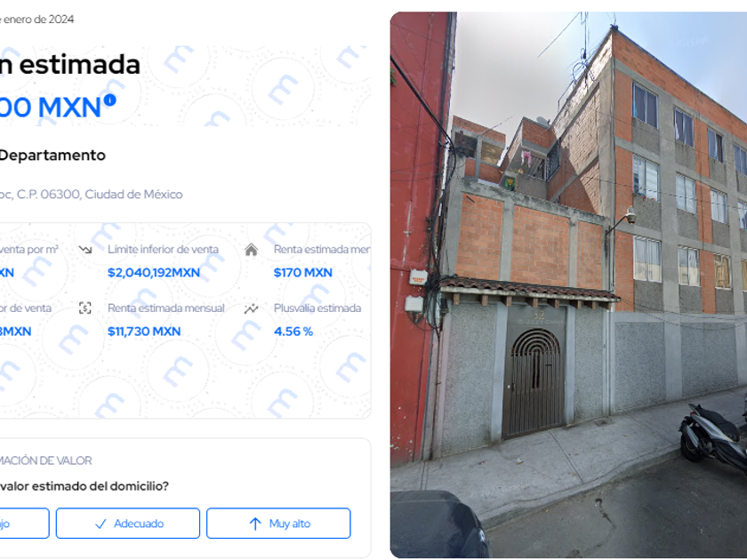Click the up arrow icon in Muy alto
This screenshot has height=560, width=747.
coord(255,524)
